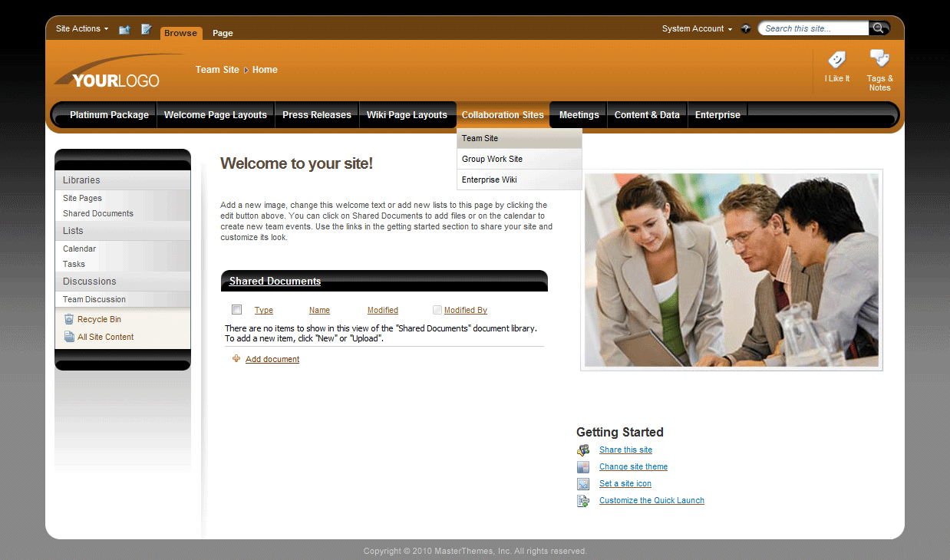950x560 pixels.
Task: Click the Recycle Bin icon
Action: (x=69, y=318)
